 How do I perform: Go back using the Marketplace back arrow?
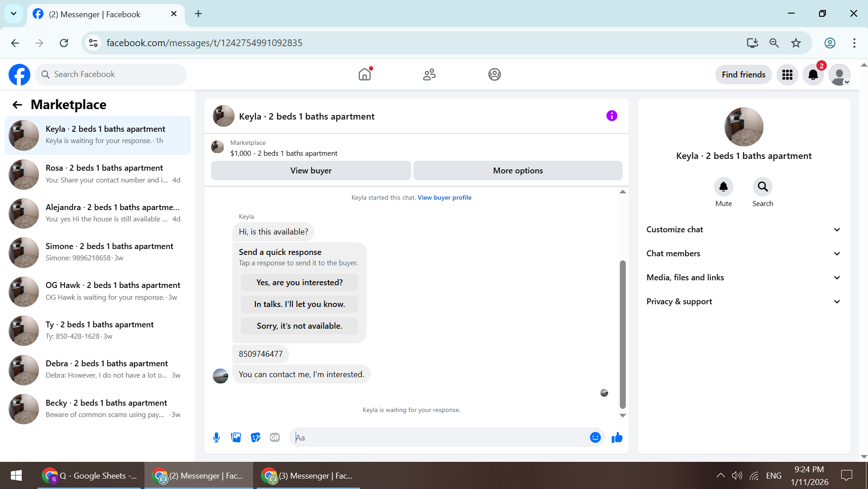point(17,105)
